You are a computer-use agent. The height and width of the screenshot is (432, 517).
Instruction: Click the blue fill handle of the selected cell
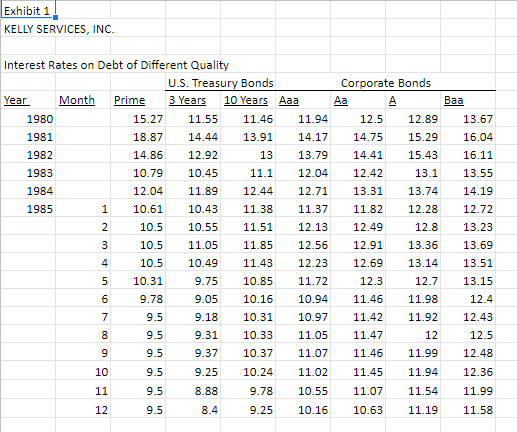coord(55,17)
